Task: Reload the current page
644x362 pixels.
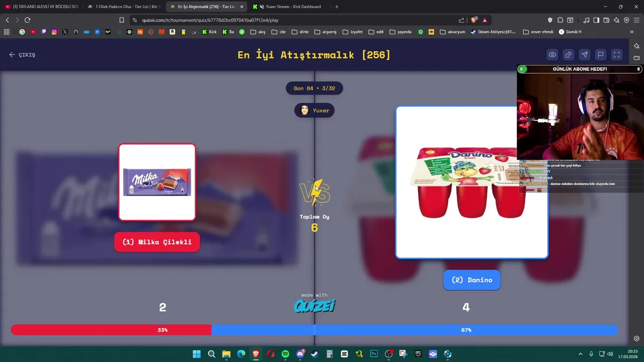Action: pyautogui.click(x=27, y=20)
